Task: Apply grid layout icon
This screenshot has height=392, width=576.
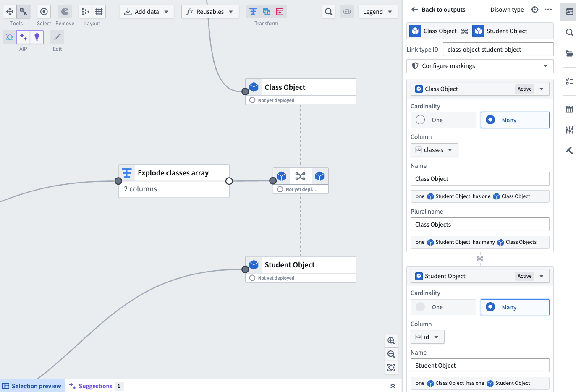Action: coord(99,12)
